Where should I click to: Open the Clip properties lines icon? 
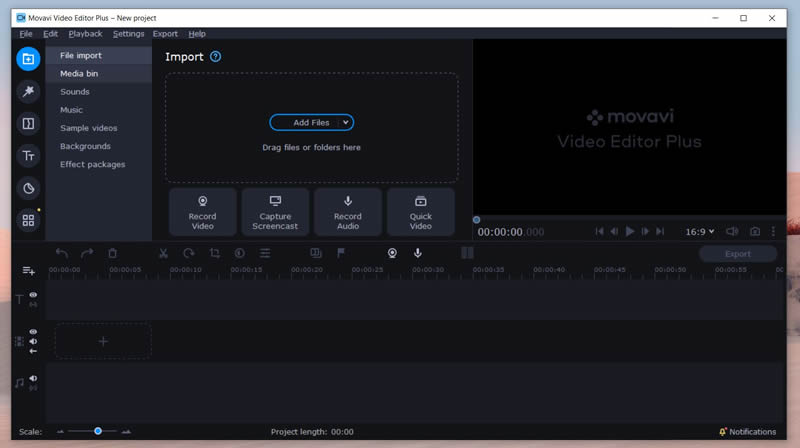point(265,253)
